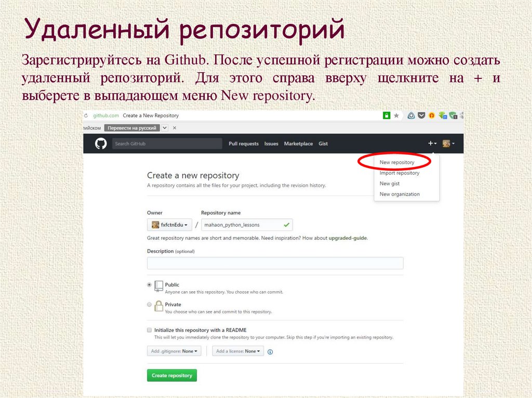Choose New gist from the menu
532x398 pixels.
pos(390,183)
